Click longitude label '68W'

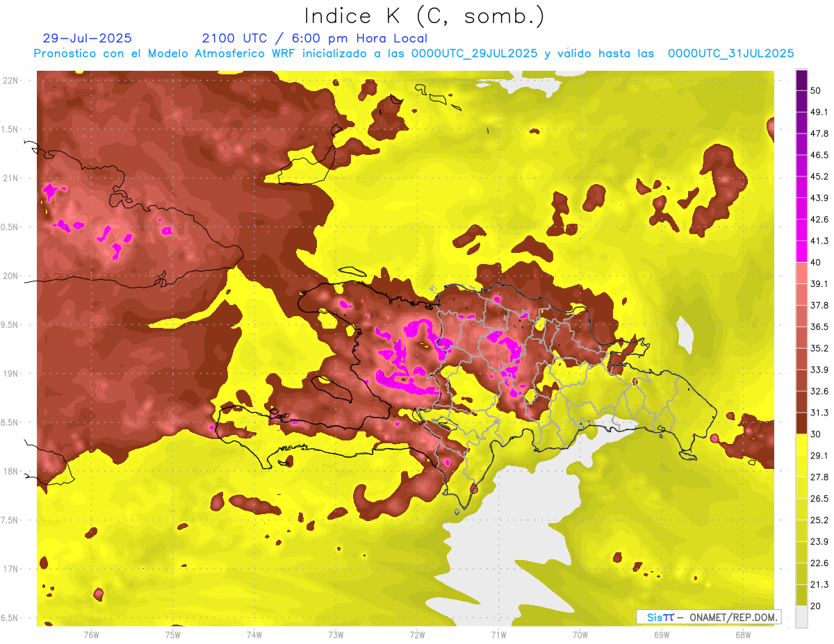point(742,635)
